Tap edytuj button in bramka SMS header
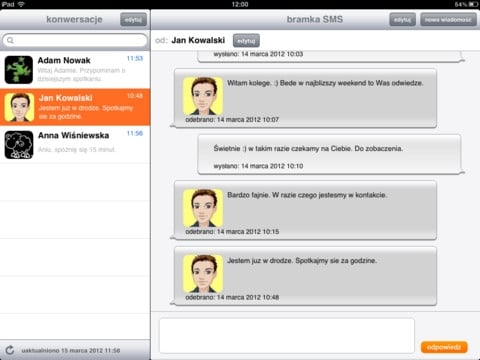Screen dimensions: 480x360 point(402,20)
